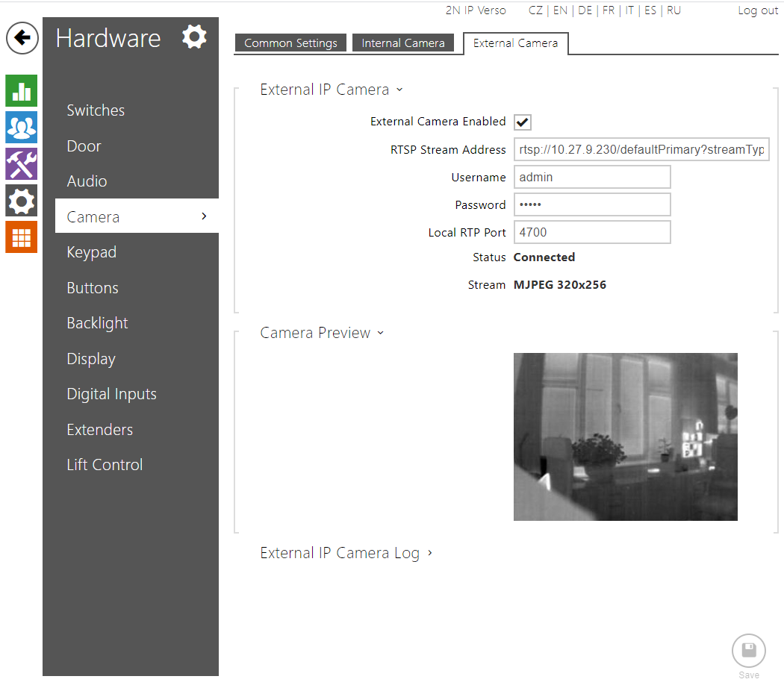Click the RTSP Stream Address field
The width and height of the screenshot is (784, 688).
(x=641, y=150)
